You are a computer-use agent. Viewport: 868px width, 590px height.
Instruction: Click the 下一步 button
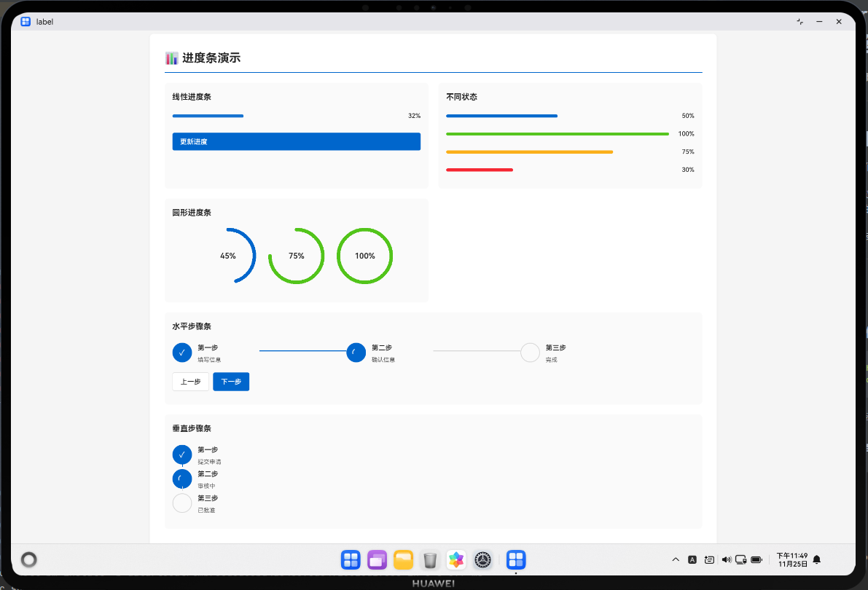231,382
